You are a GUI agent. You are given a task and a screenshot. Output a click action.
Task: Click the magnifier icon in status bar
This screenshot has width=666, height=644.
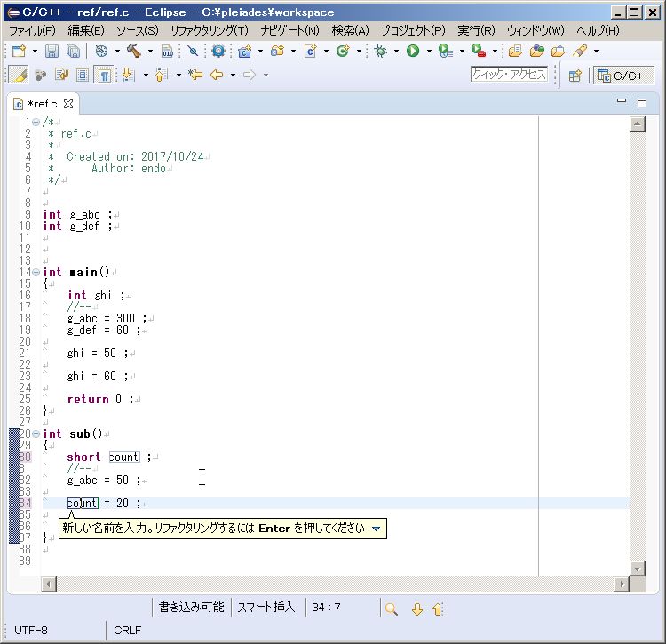(x=392, y=609)
